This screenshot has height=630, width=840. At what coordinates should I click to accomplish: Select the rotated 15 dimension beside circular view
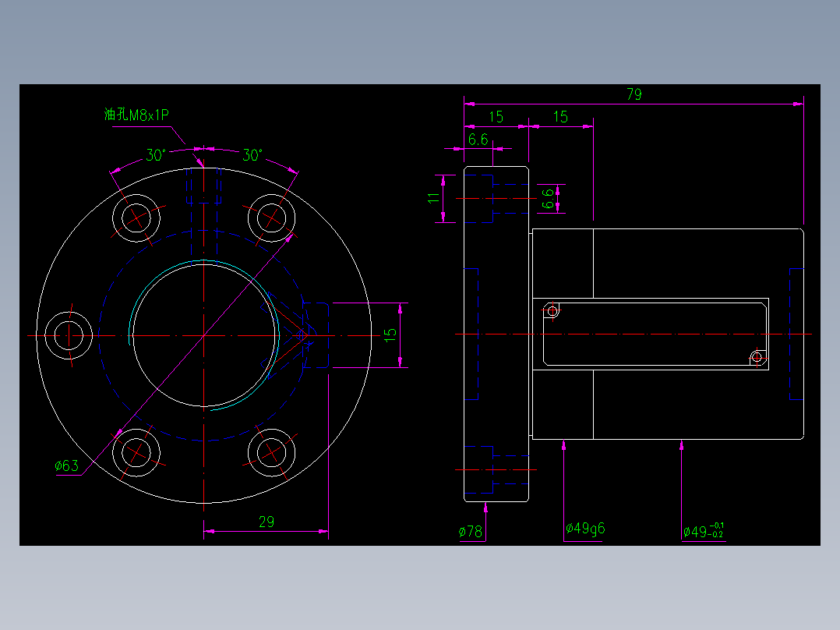pos(390,335)
